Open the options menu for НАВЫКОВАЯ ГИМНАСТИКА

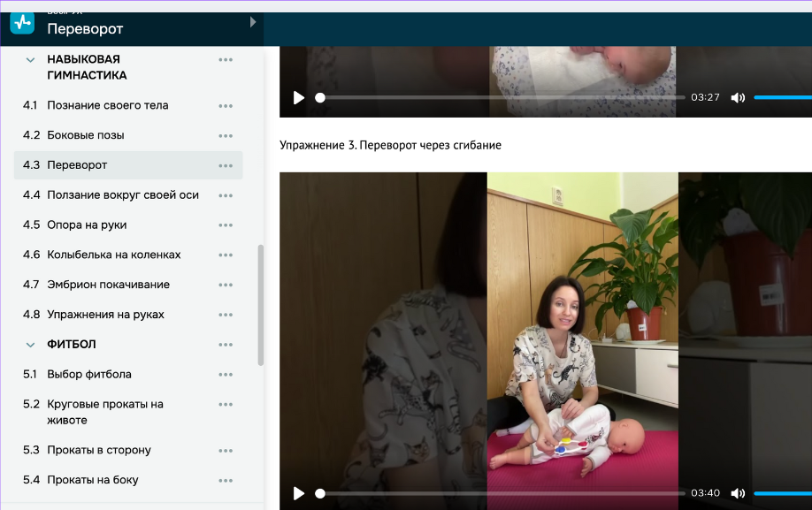[x=226, y=59]
